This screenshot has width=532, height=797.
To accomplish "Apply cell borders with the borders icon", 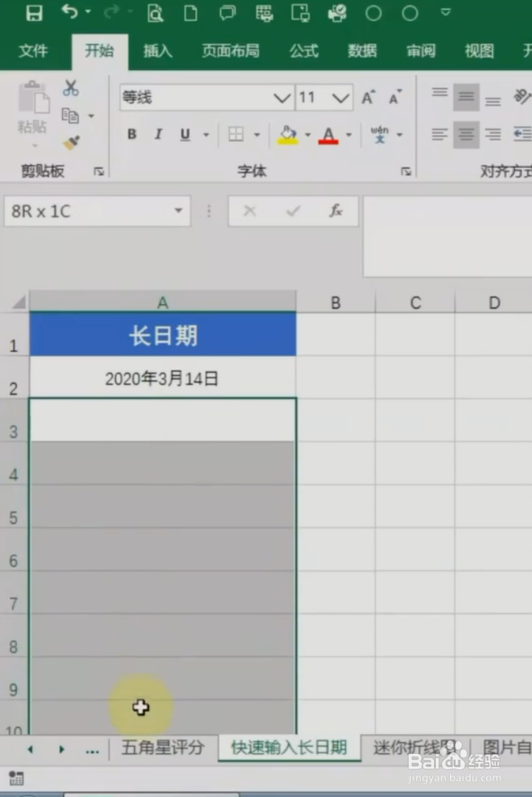I will [x=235, y=134].
